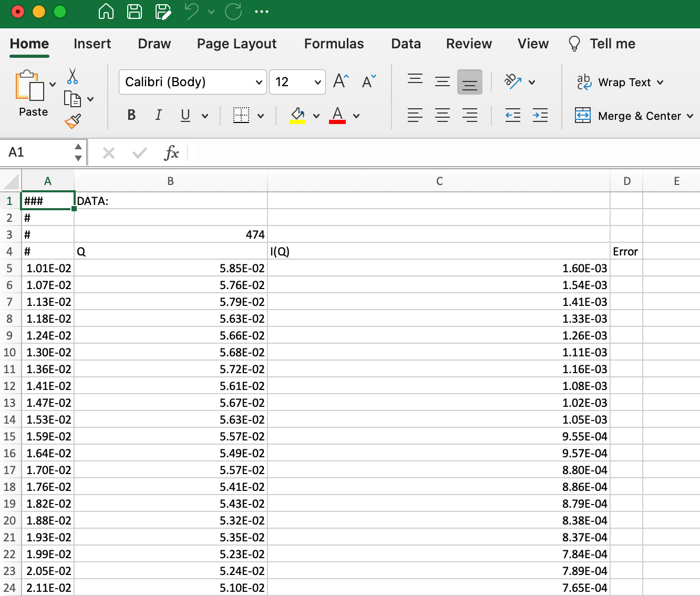Open the font name dropdown Calibri (Body)
The width and height of the screenshot is (700, 596).
click(259, 83)
